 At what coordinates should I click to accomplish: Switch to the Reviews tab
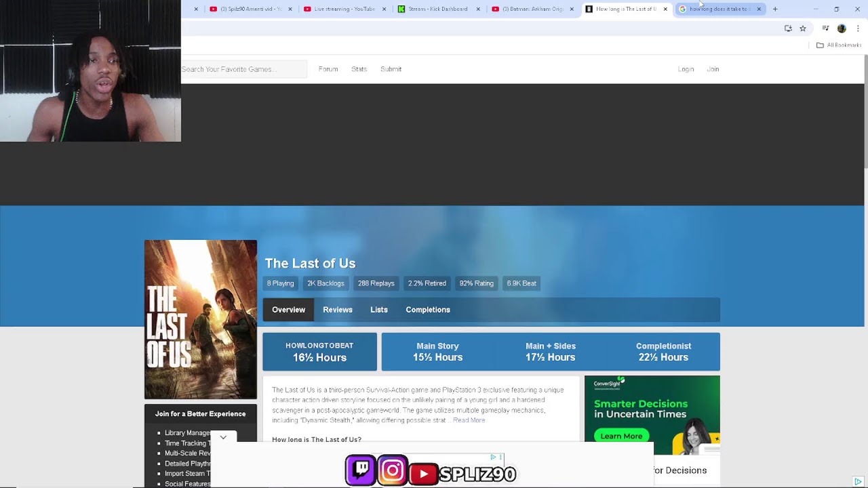coord(338,310)
